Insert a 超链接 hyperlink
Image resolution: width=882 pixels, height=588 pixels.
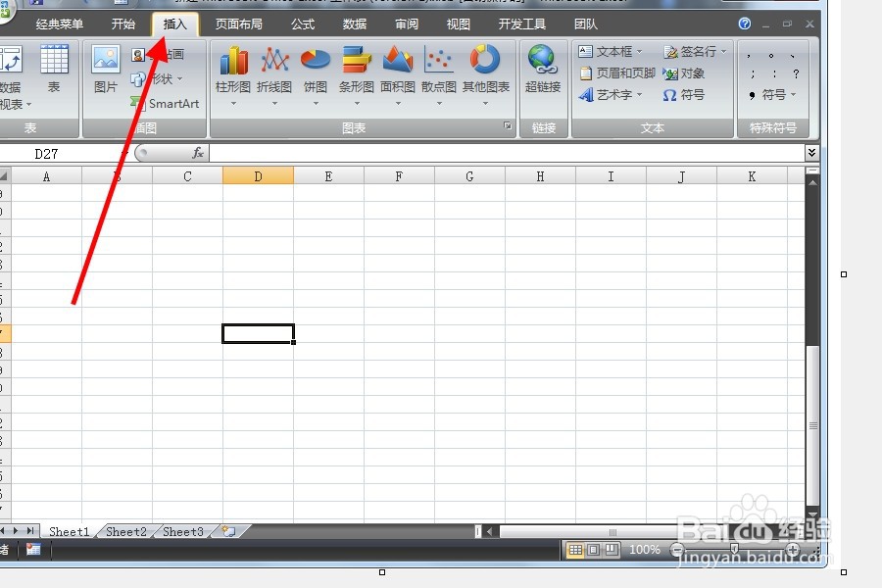point(543,70)
